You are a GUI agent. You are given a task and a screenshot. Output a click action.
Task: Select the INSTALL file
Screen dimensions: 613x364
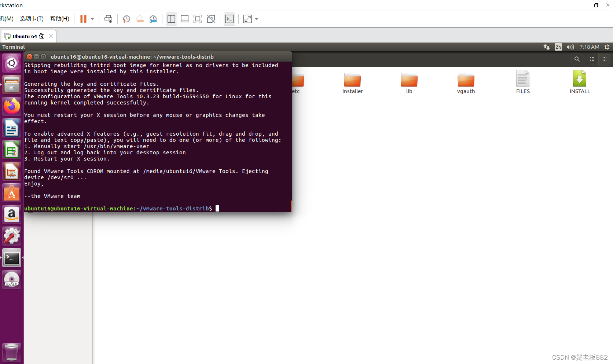tap(580, 82)
